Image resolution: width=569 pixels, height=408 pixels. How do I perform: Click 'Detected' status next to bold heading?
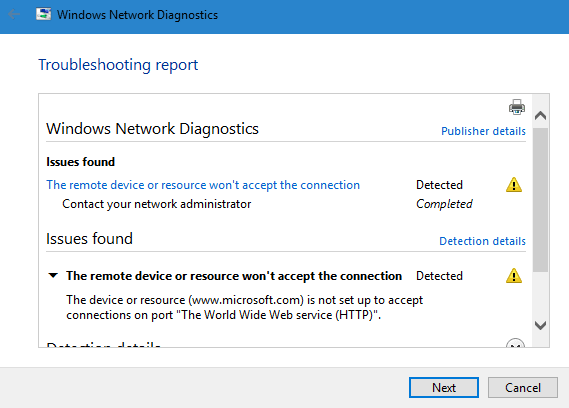(x=439, y=276)
